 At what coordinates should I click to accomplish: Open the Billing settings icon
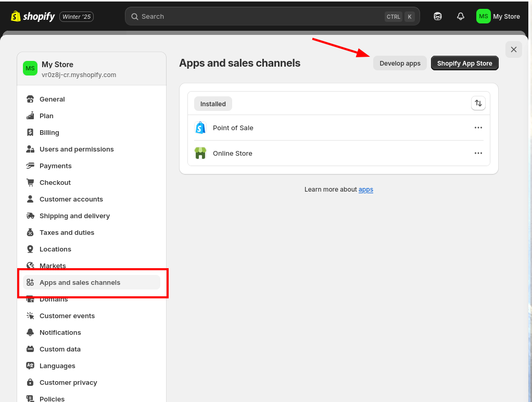pyautogui.click(x=30, y=132)
